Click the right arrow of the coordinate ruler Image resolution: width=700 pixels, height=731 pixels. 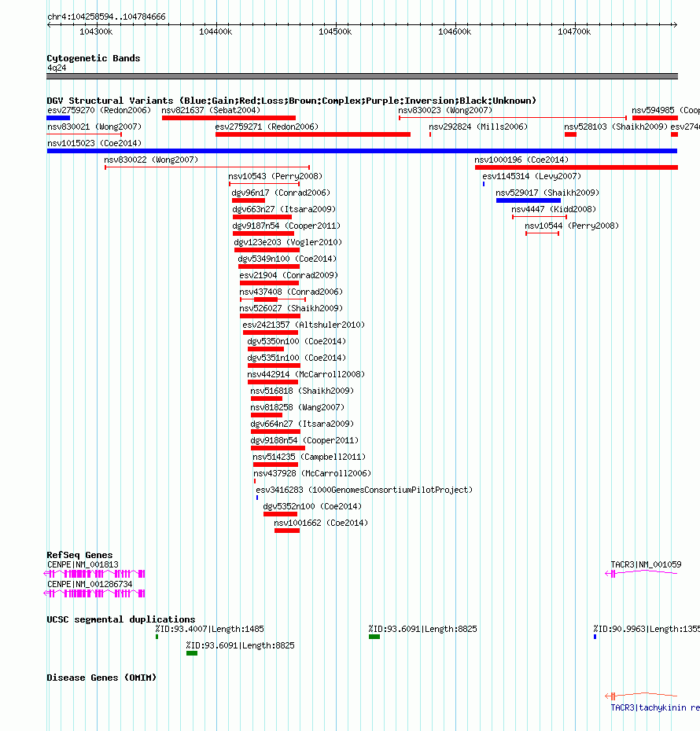pos(674,24)
